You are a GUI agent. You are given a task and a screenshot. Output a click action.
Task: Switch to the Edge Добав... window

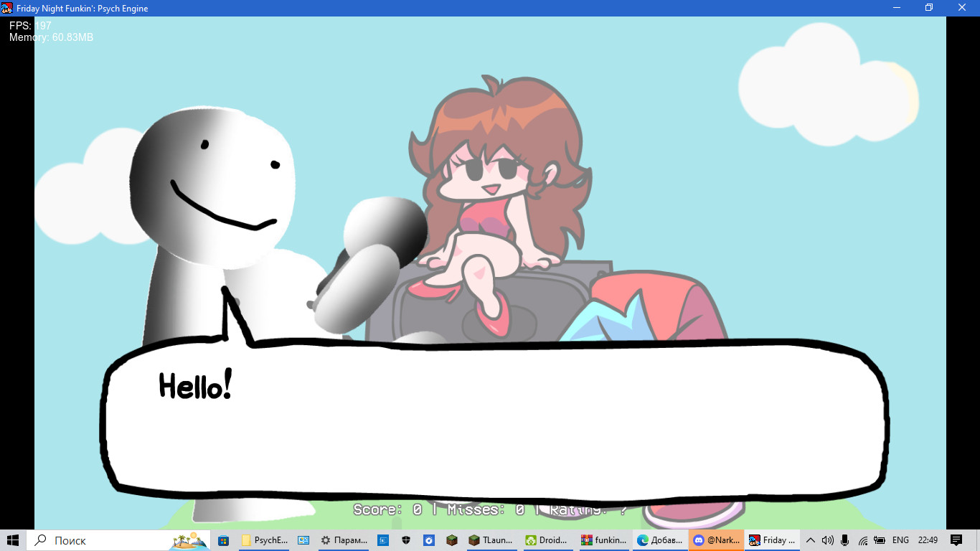coord(659,540)
